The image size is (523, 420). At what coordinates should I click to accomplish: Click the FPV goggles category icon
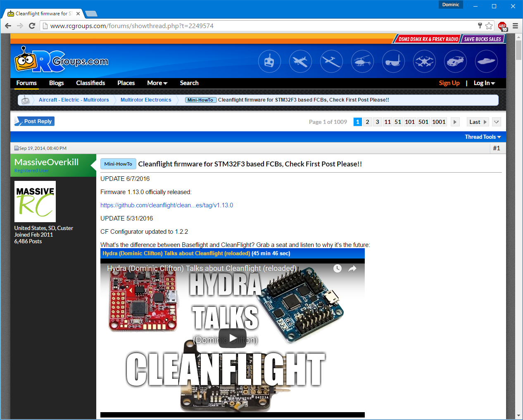click(393, 62)
